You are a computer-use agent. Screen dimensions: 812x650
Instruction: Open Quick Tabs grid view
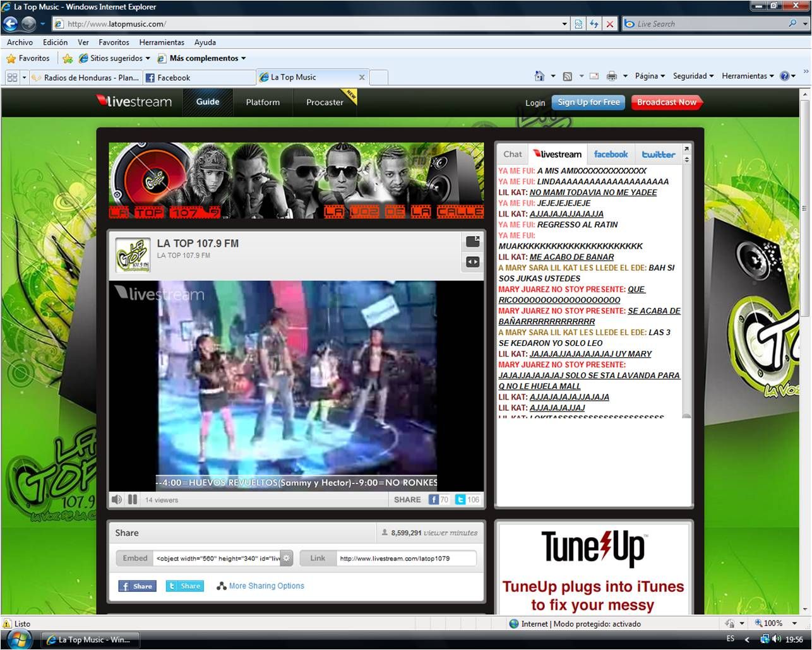pyautogui.click(x=11, y=77)
